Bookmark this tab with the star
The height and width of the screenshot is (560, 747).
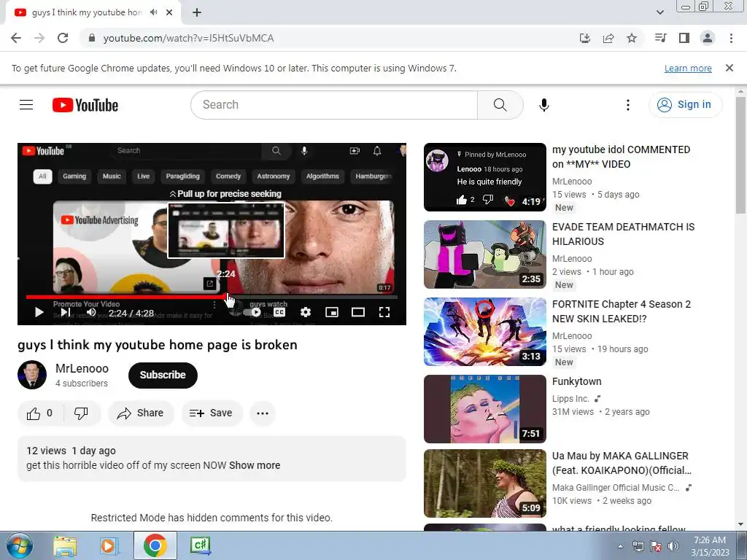pos(632,38)
